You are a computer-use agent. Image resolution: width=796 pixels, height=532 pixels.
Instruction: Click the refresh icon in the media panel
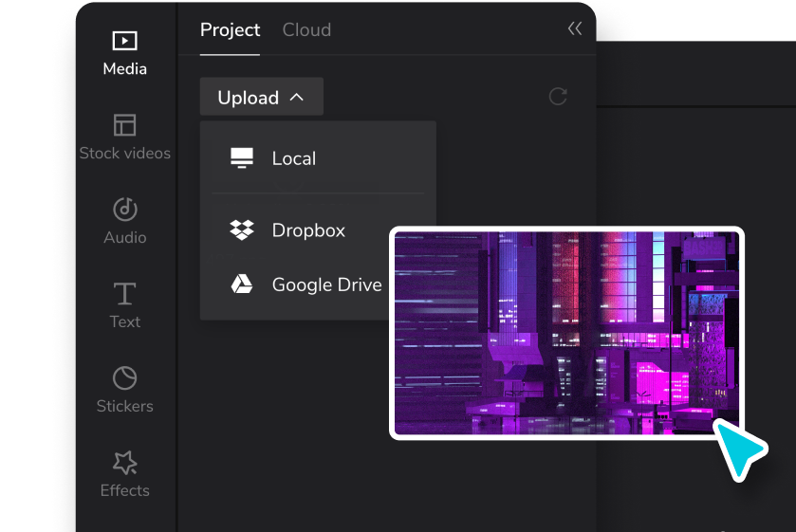tap(558, 97)
